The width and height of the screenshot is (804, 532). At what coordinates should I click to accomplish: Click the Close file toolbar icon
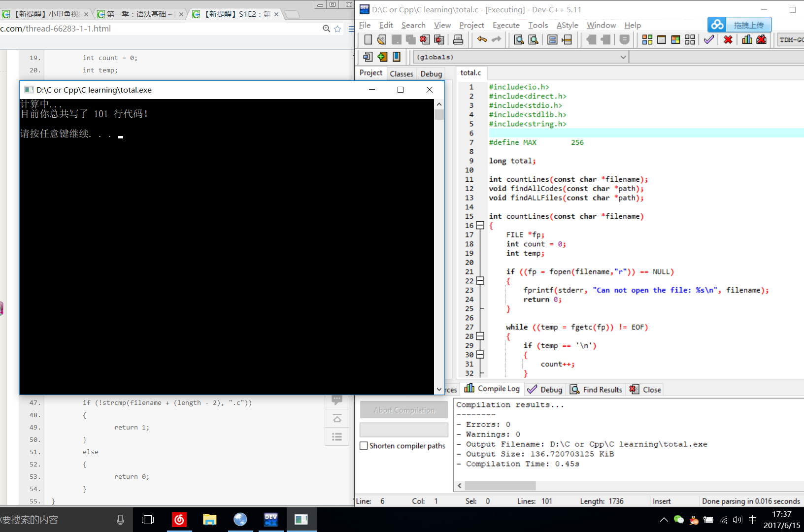coord(425,40)
